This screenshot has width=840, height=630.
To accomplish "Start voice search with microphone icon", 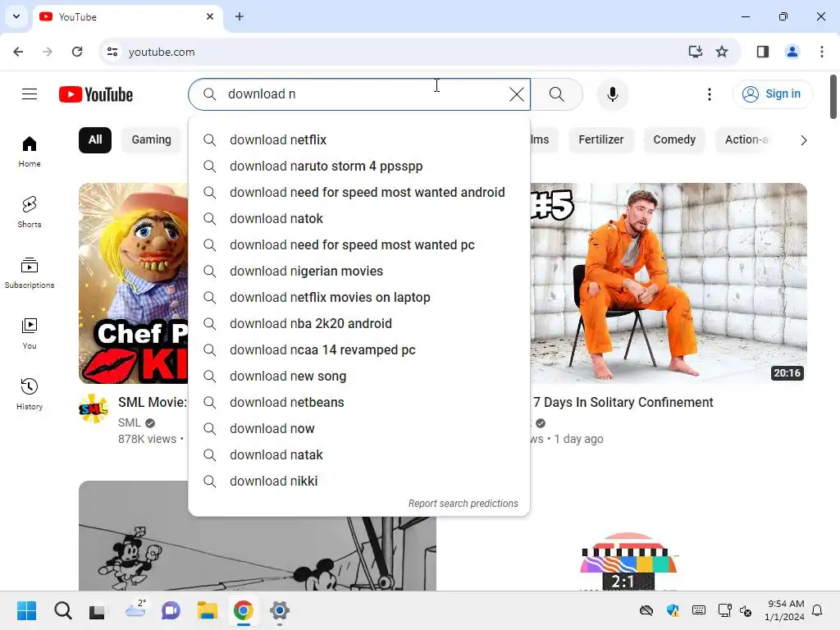I will tap(612, 94).
